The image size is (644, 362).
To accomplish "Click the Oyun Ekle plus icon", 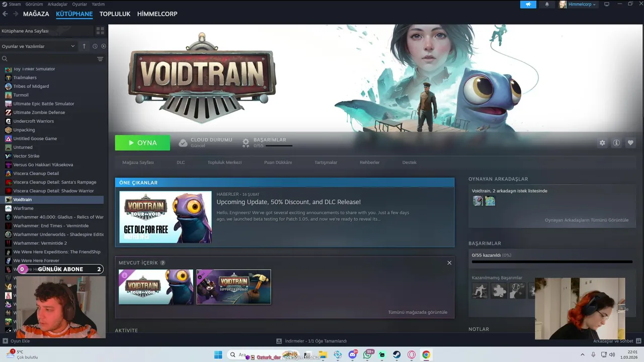I will point(6,341).
